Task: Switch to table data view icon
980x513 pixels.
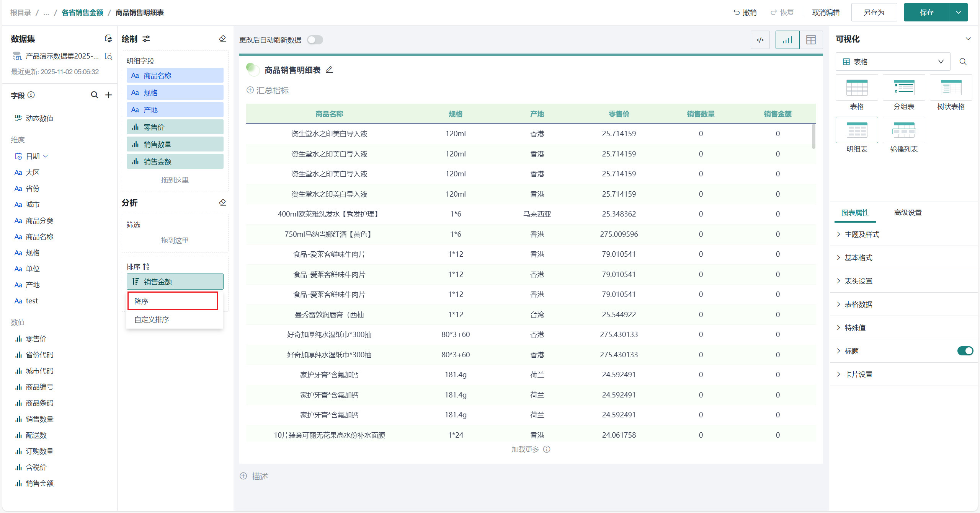Action: 811,40
